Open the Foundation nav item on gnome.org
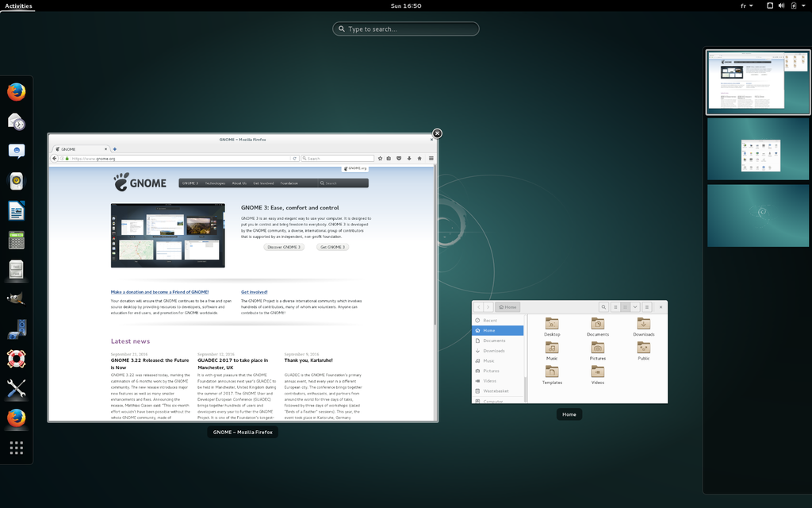The width and height of the screenshot is (812, 508). pos(289,183)
